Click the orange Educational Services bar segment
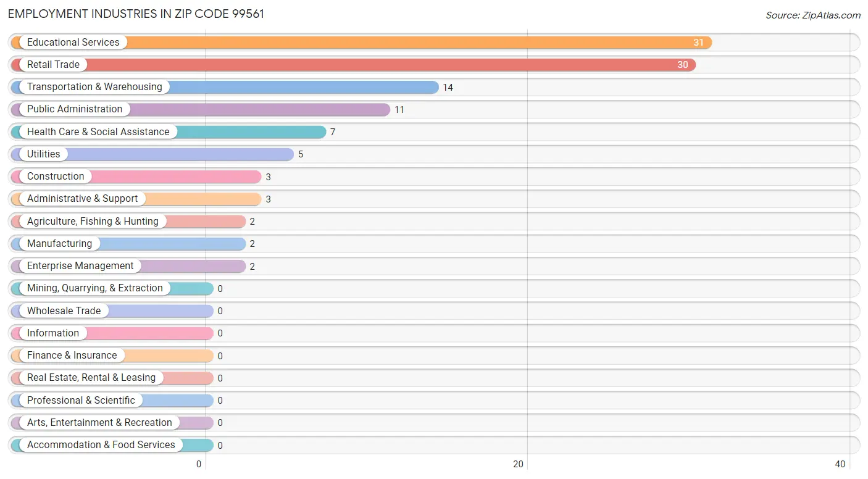 coord(361,43)
